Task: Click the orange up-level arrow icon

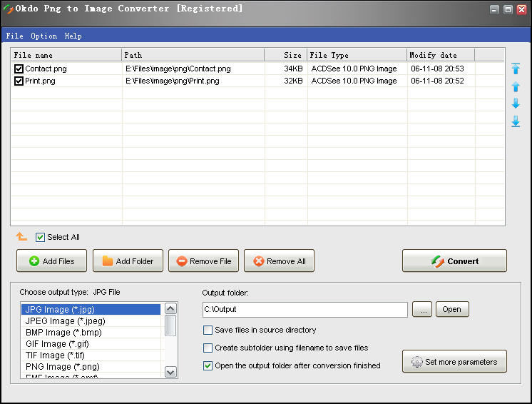Action: (21, 236)
